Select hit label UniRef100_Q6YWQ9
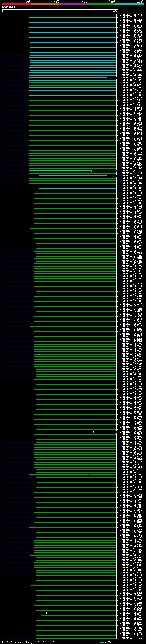Viewport: 146px width, 644px height. point(131,183)
